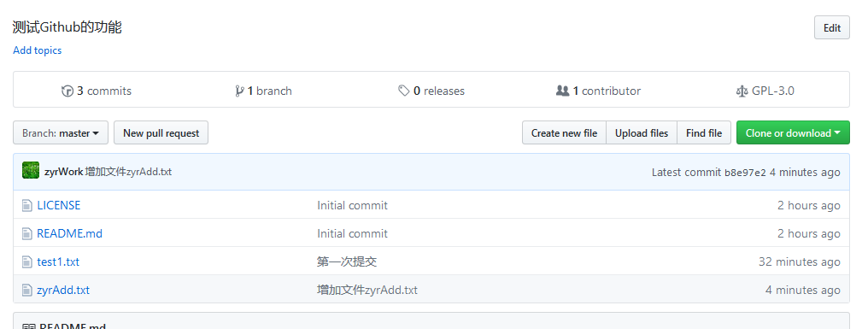Open the LICENSE file
The width and height of the screenshot is (868, 329).
point(59,205)
